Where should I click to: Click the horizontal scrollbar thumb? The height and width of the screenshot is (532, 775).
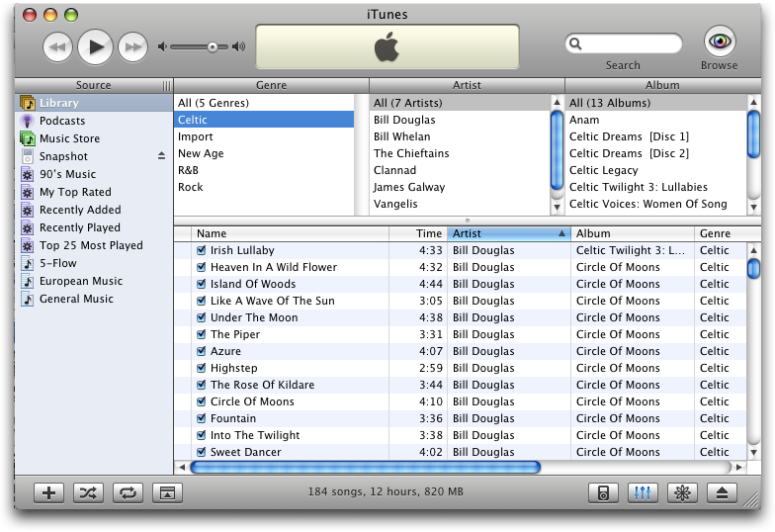point(366,467)
